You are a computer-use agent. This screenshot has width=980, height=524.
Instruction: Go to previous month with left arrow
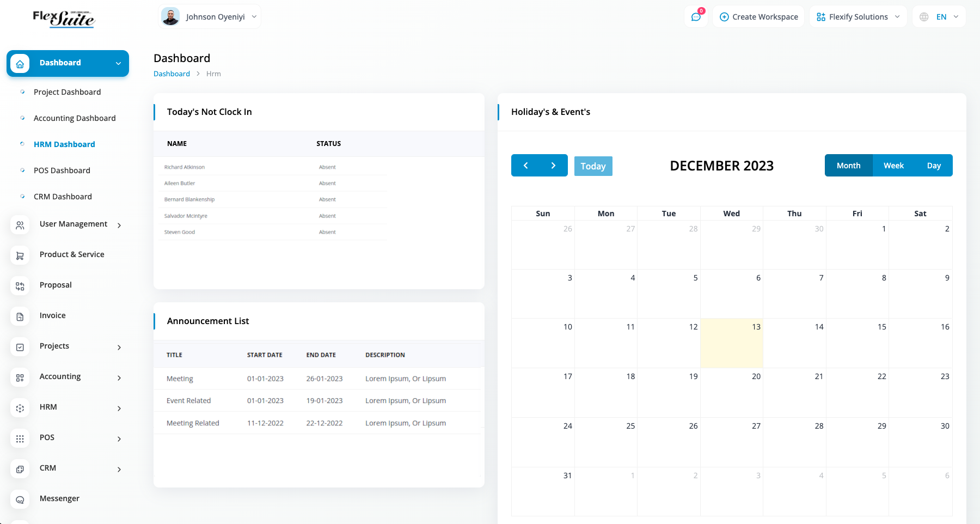(x=525, y=166)
